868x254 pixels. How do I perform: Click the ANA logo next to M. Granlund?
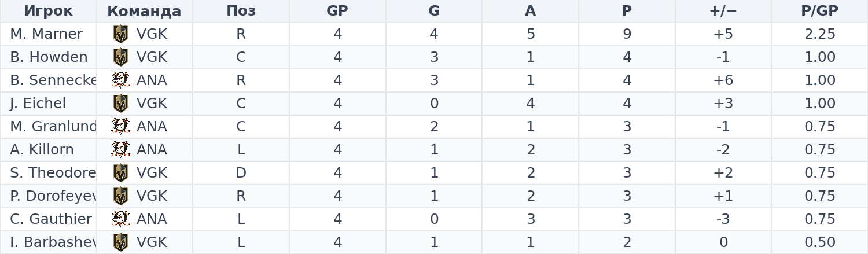click(120, 127)
